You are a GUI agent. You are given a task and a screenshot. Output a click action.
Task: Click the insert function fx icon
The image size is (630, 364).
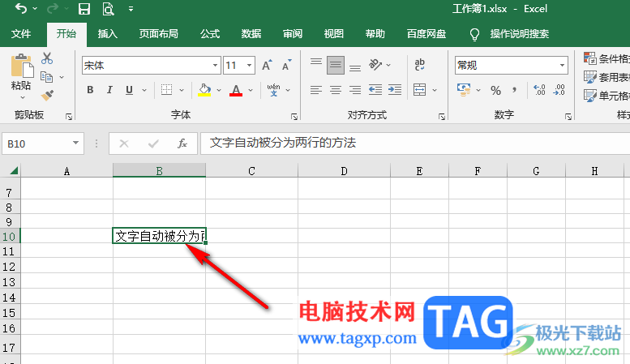(x=182, y=143)
